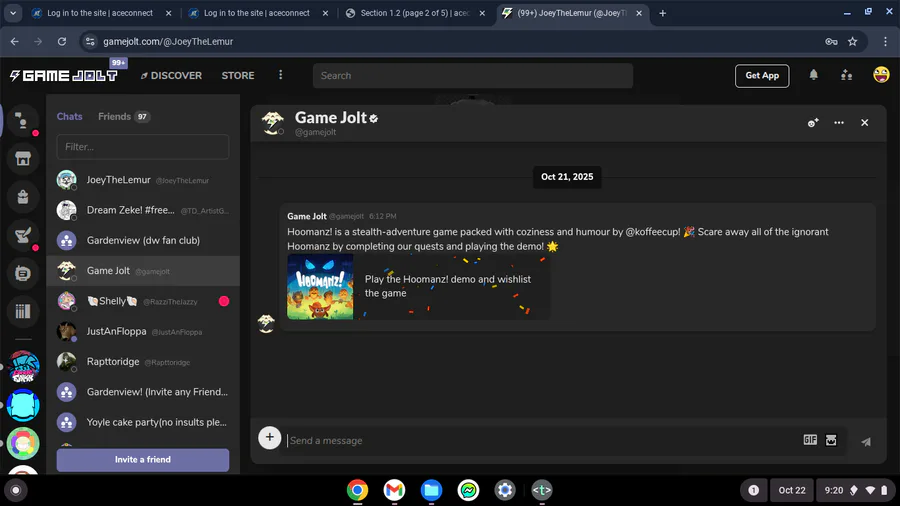Open the chat sidebar icon with red dot
The height and width of the screenshot is (506, 900).
tap(23, 121)
